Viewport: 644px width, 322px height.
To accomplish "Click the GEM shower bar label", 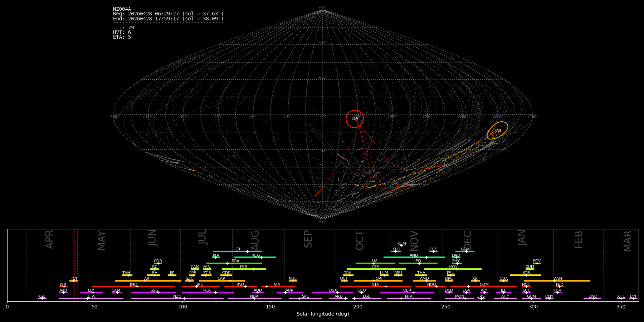I will 465,249.
